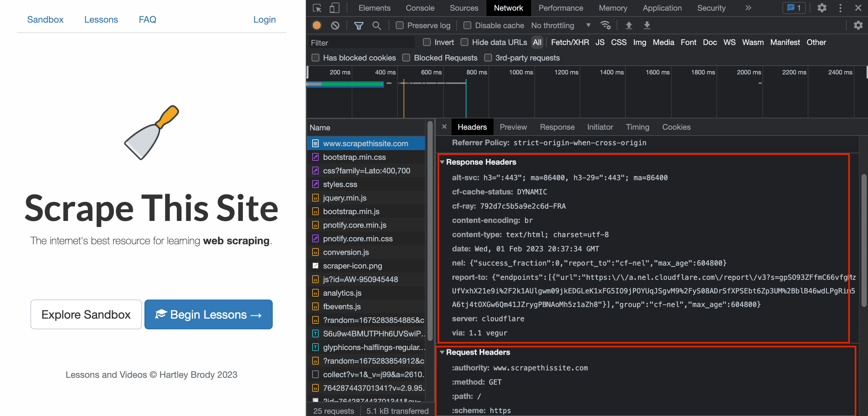Clear the network log
The image size is (868, 416).
point(335,25)
